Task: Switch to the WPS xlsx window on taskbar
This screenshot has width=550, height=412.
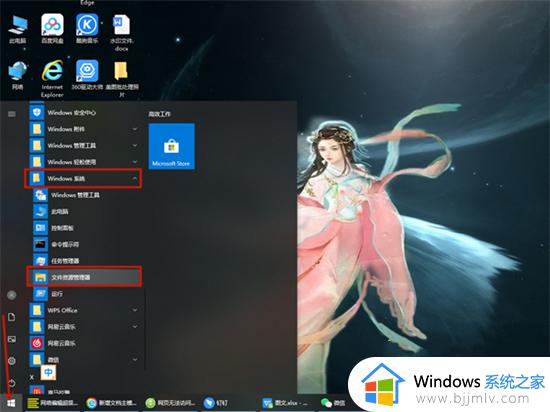Action: pyautogui.click(x=285, y=403)
